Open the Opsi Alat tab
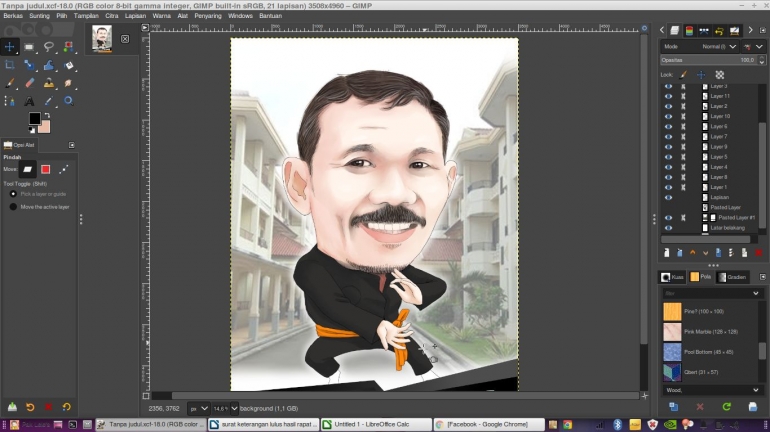This screenshot has width=770, height=432. click(19, 145)
